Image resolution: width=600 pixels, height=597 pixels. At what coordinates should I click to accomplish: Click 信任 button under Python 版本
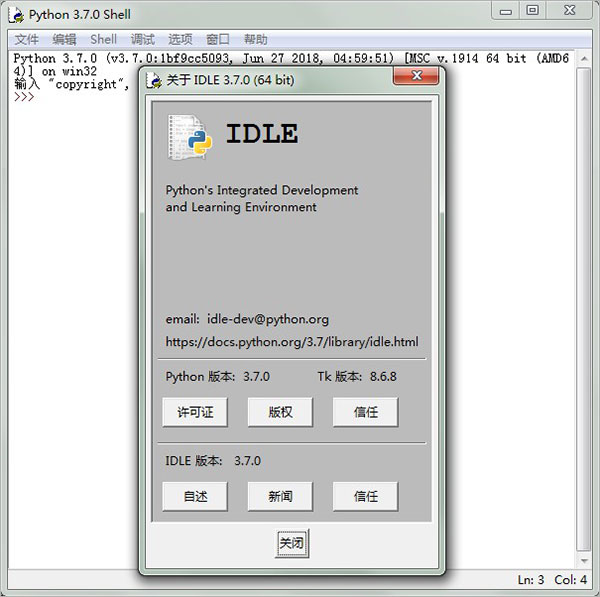coord(365,412)
